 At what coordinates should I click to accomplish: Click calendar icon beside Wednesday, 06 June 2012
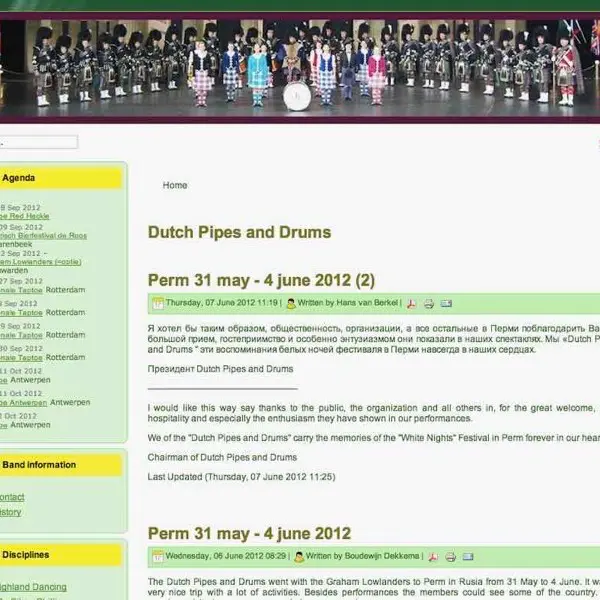point(158,556)
